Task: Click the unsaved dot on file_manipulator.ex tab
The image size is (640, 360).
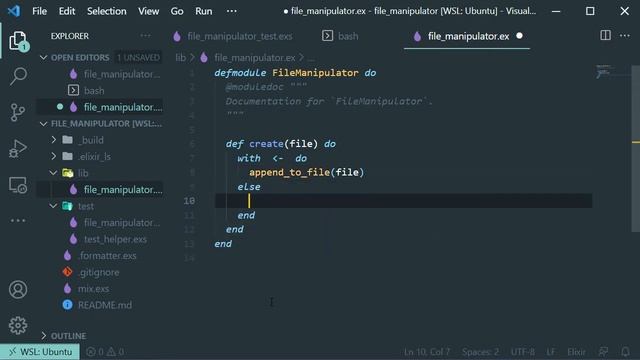Action: pos(520,36)
